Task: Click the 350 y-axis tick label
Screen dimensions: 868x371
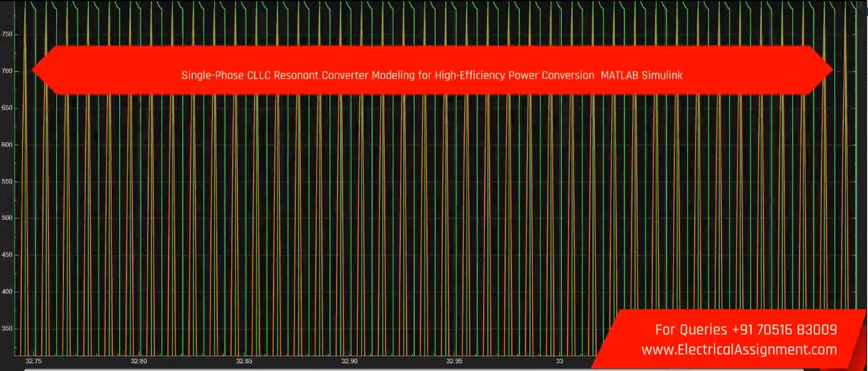Action: click(x=6, y=329)
